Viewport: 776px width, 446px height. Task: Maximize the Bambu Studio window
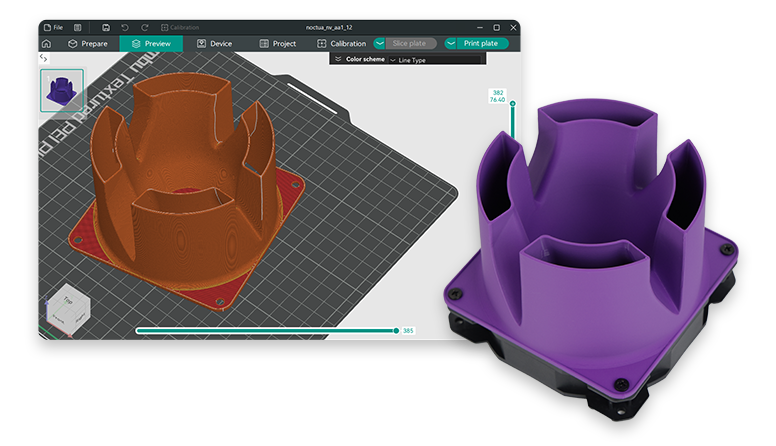coord(496,28)
